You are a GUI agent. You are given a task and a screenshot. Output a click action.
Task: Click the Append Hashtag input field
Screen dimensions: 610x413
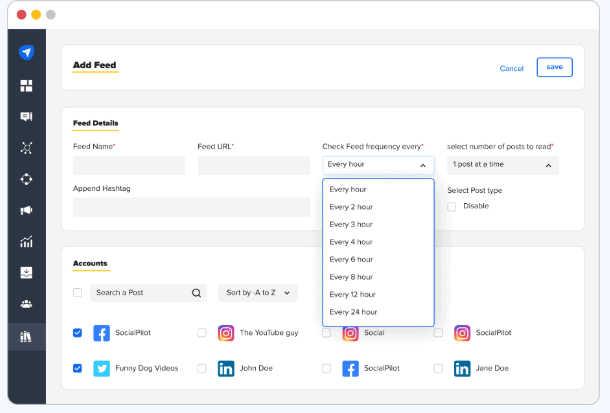point(191,207)
